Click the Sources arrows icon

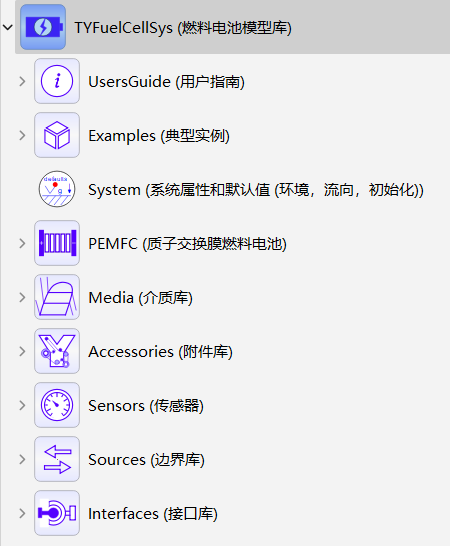tap(57, 459)
